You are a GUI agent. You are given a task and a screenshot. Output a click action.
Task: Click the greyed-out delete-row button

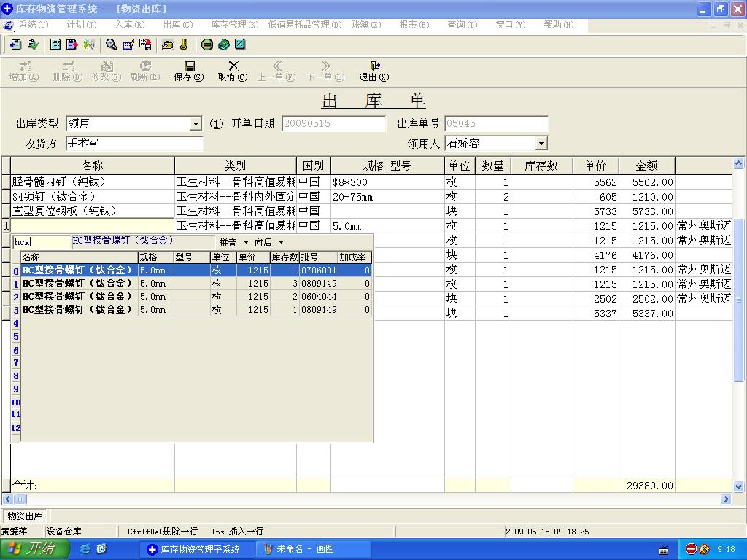click(68, 71)
